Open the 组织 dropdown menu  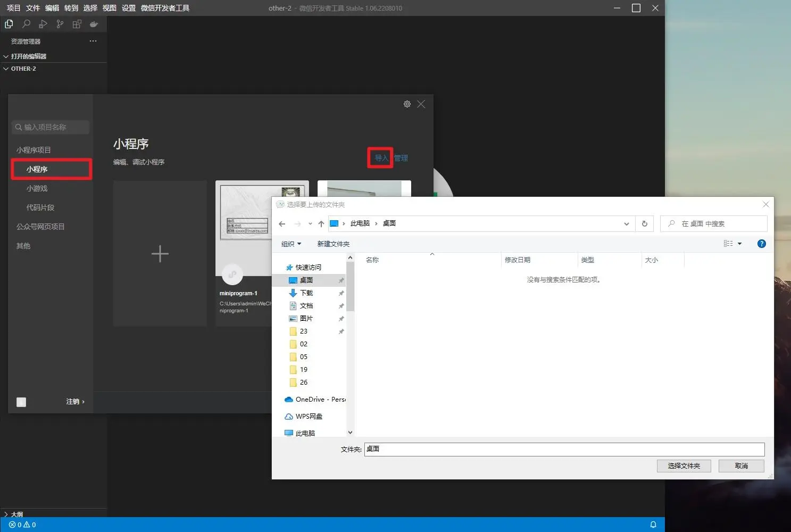(x=291, y=244)
